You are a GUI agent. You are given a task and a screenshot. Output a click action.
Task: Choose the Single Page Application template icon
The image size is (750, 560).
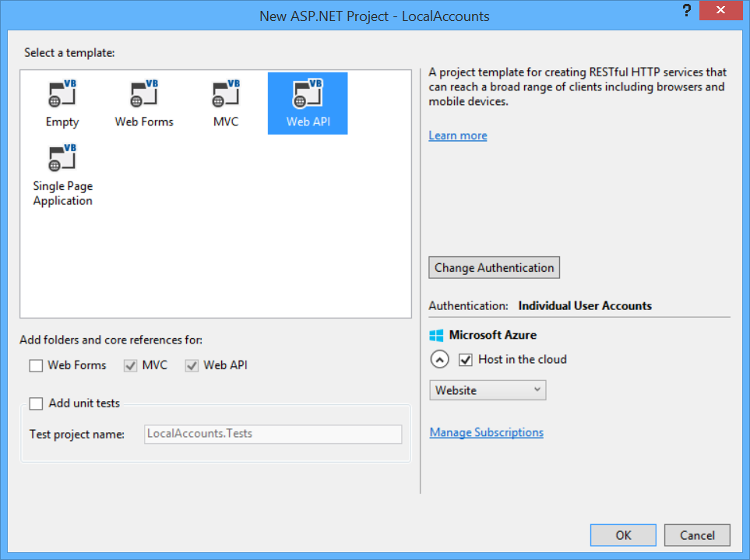pyautogui.click(x=62, y=157)
